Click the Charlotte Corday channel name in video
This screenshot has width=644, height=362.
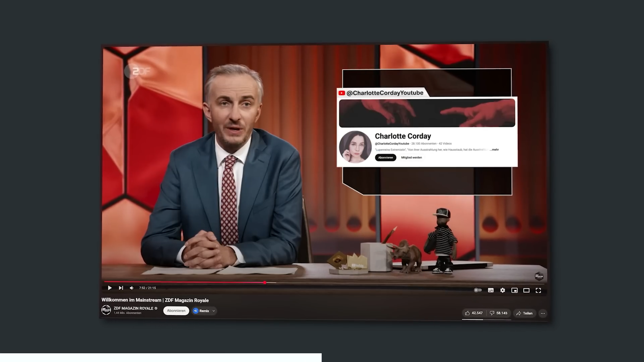[403, 136]
